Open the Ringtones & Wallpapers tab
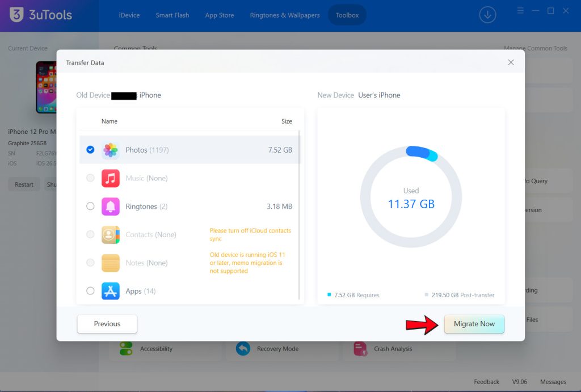Viewport: 581px width, 392px height. pyautogui.click(x=285, y=15)
